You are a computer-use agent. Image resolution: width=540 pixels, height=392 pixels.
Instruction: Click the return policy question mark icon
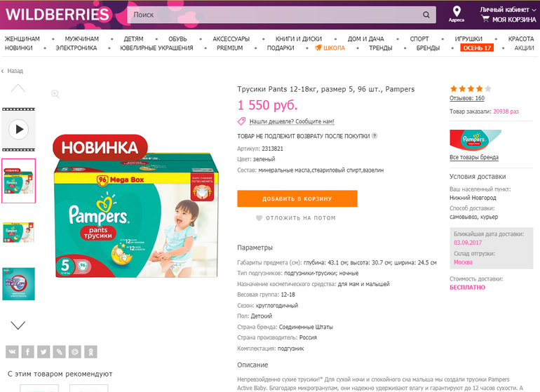[374, 136]
